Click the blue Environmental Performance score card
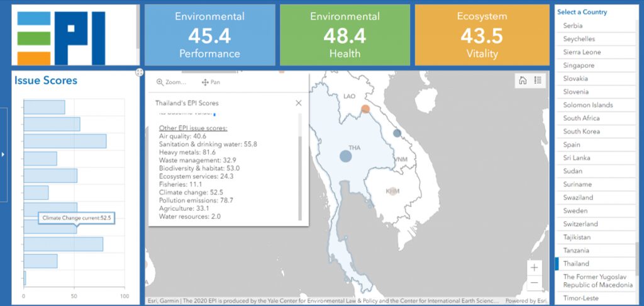This screenshot has width=644, height=306. (210, 35)
